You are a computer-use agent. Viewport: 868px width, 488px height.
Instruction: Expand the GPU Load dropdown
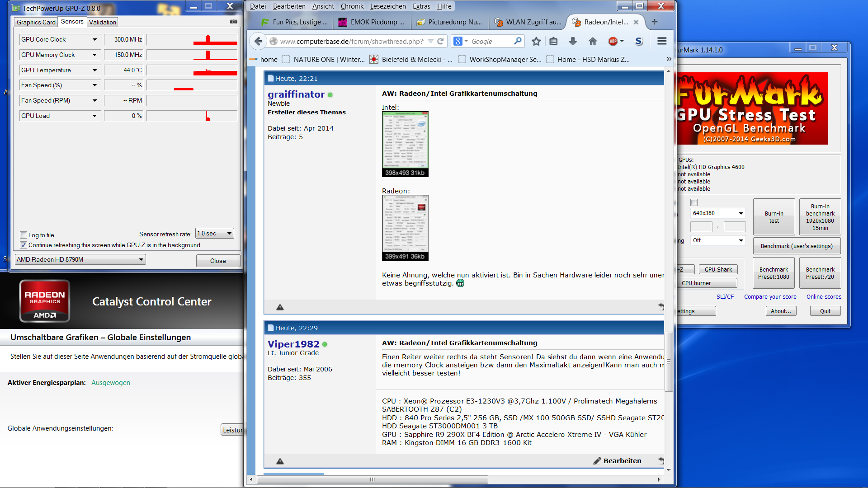tap(94, 116)
